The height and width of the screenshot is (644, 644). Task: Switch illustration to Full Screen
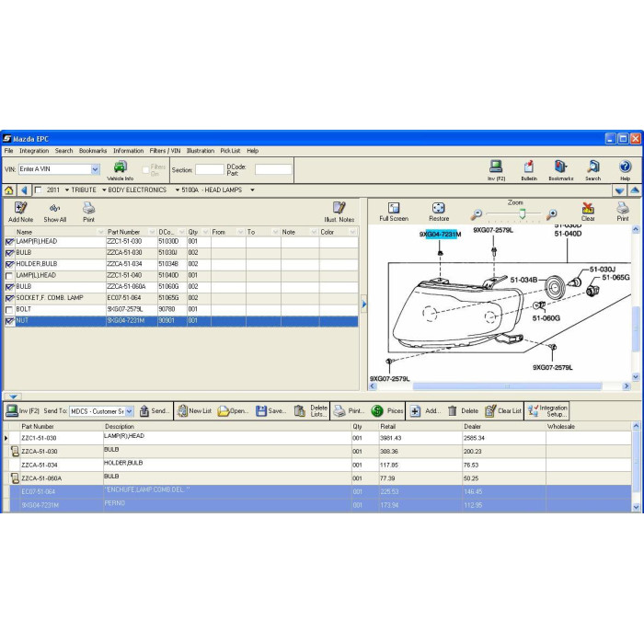[x=394, y=212]
